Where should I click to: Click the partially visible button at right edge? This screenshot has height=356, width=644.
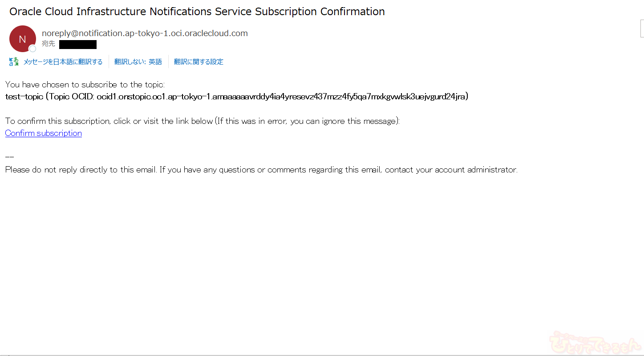click(642, 29)
